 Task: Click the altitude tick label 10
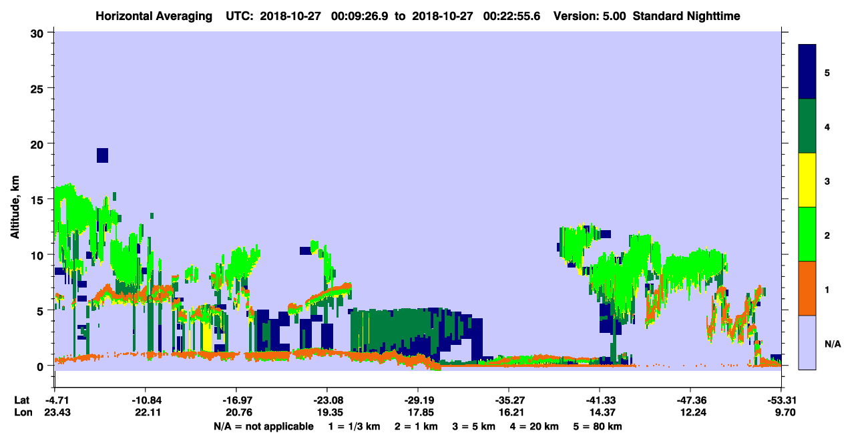[39, 255]
